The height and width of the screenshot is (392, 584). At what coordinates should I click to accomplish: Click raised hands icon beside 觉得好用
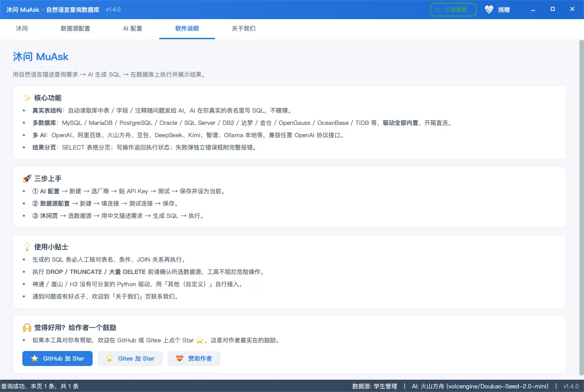(x=27, y=328)
